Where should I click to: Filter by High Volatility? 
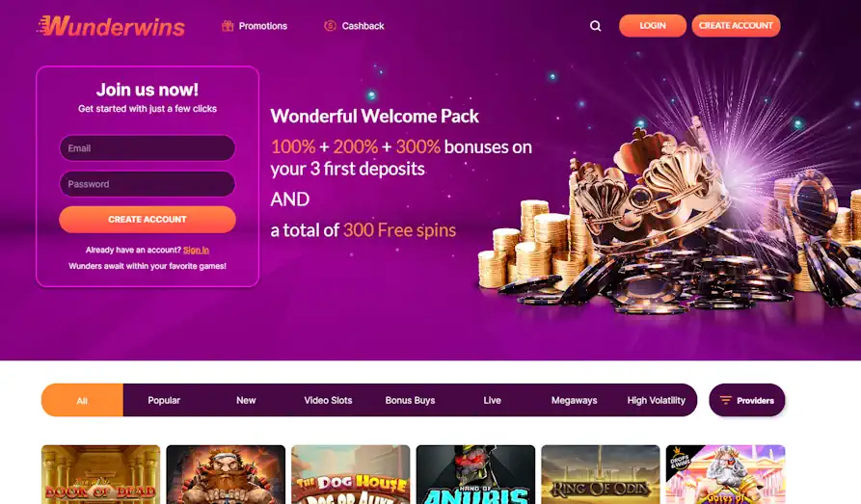657,400
